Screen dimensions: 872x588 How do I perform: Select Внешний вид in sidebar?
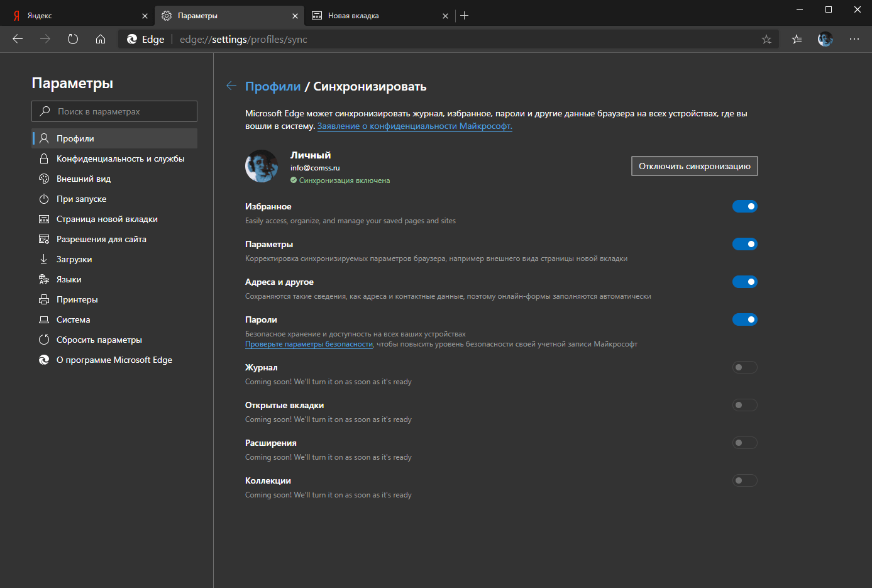(x=84, y=179)
